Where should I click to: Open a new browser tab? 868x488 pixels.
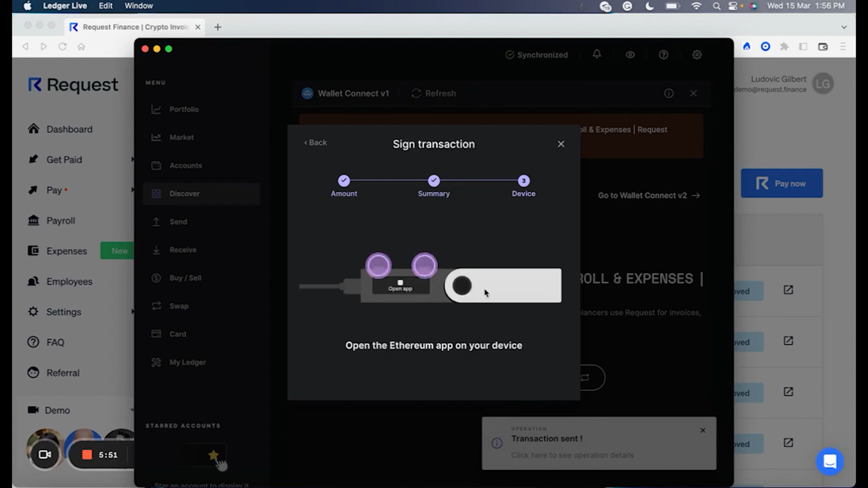pyautogui.click(x=218, y=27)
